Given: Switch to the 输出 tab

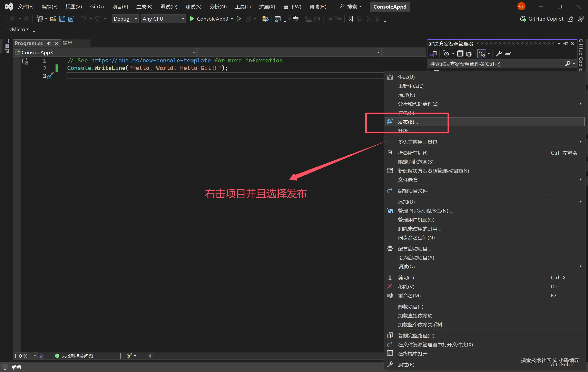Looking at the screenshot, I should [x=67, y=43].
